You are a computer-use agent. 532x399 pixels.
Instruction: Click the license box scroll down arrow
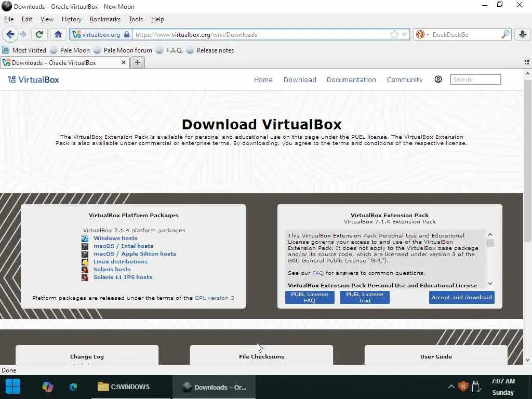[490, 284]
